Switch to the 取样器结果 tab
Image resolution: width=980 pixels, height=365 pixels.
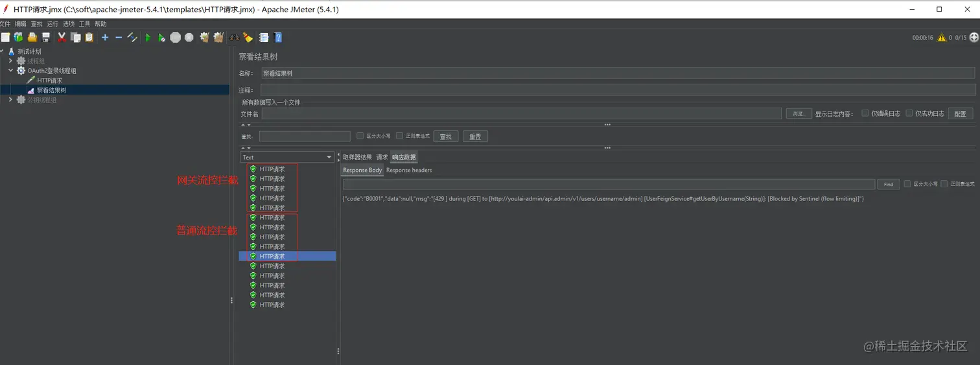tap(357, 157)
